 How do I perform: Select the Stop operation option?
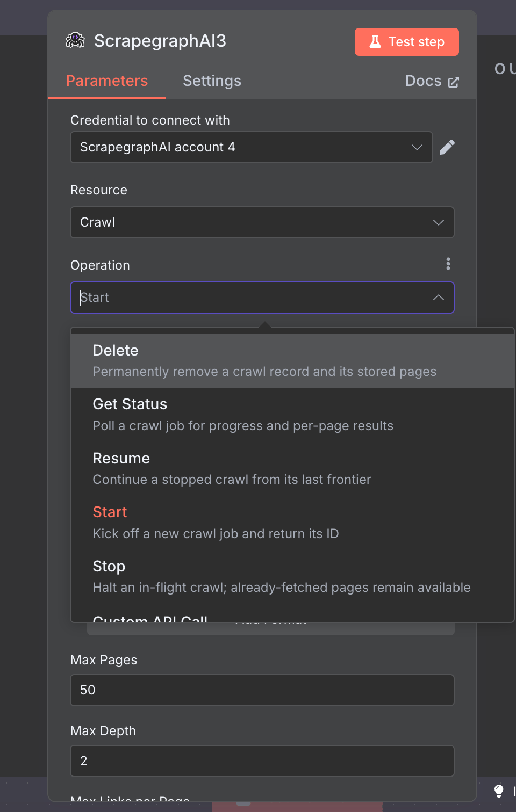[x=292, y=577]
